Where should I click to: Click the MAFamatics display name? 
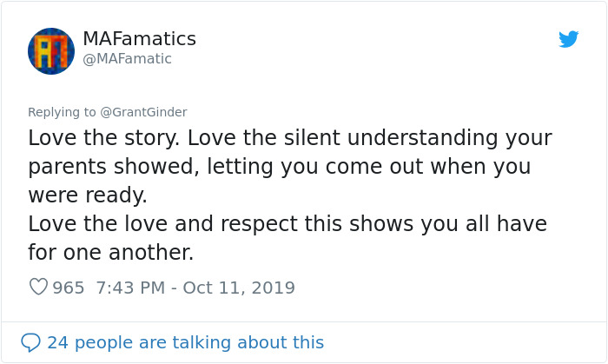(x=139, y=39)
